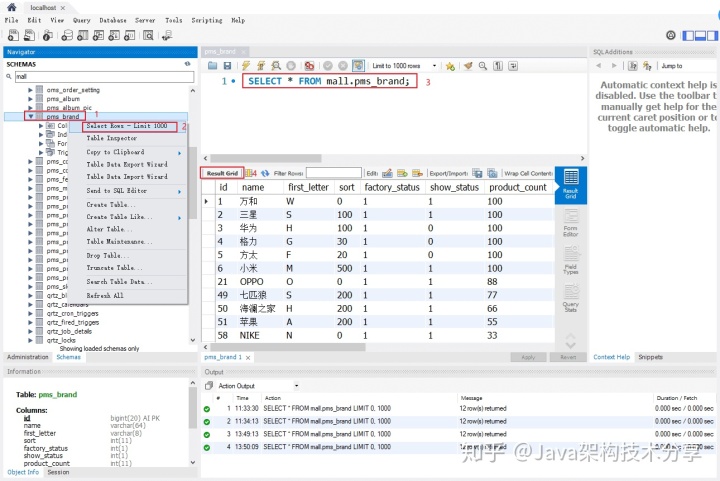Create new table toolbar icon
720x481 pixels.
click(83, 35)
